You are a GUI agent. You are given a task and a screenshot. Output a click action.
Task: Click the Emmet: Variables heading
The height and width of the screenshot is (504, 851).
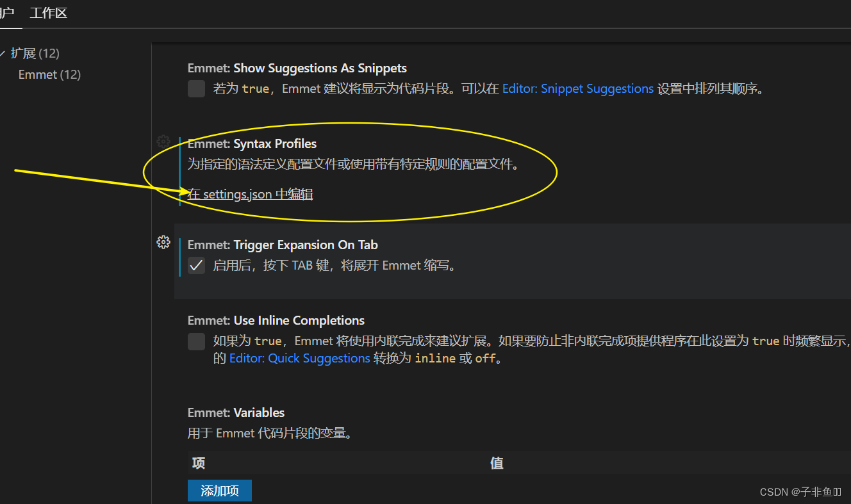[x=236, y=412]
